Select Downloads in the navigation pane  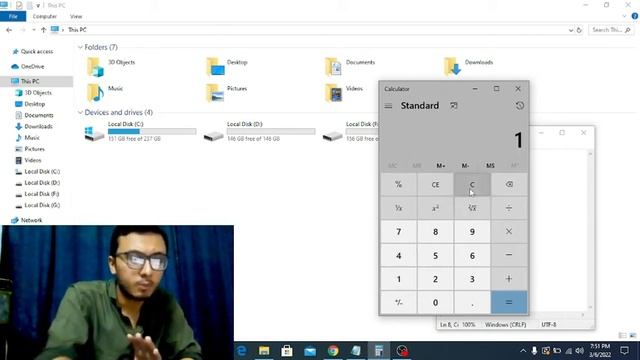[38, 127]
